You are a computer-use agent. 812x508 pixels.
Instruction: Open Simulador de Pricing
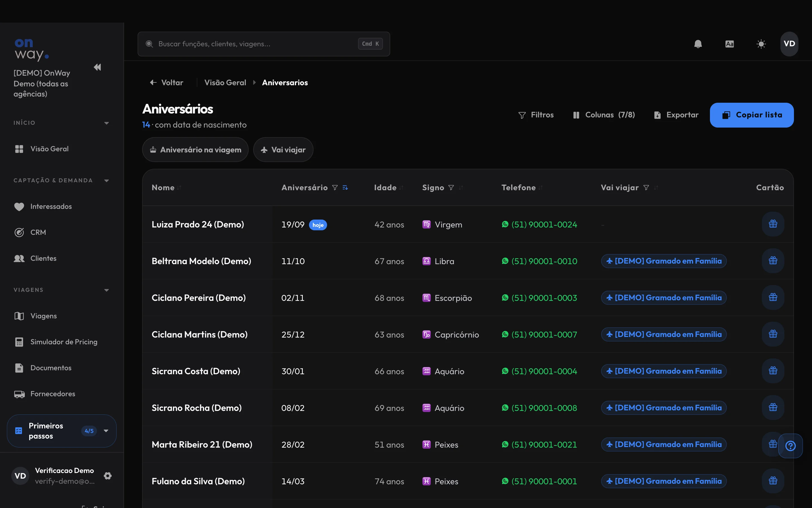click(x=62, y=342)
